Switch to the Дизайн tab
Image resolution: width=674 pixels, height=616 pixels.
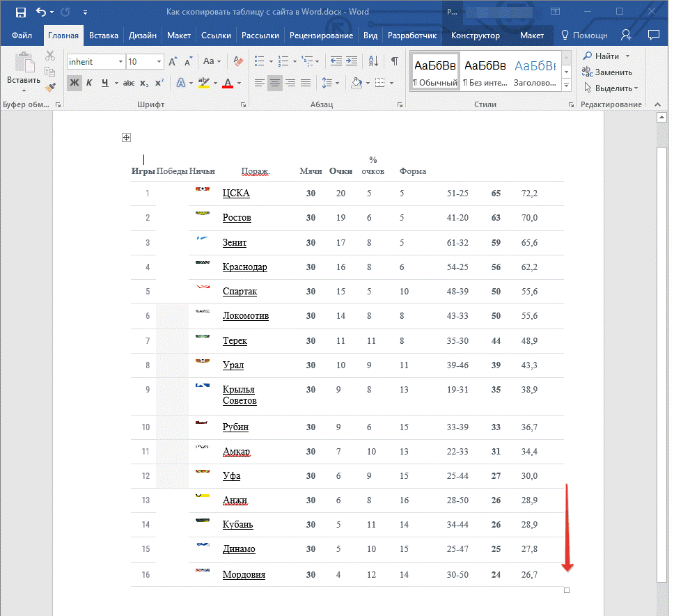[x=142, y=35]
